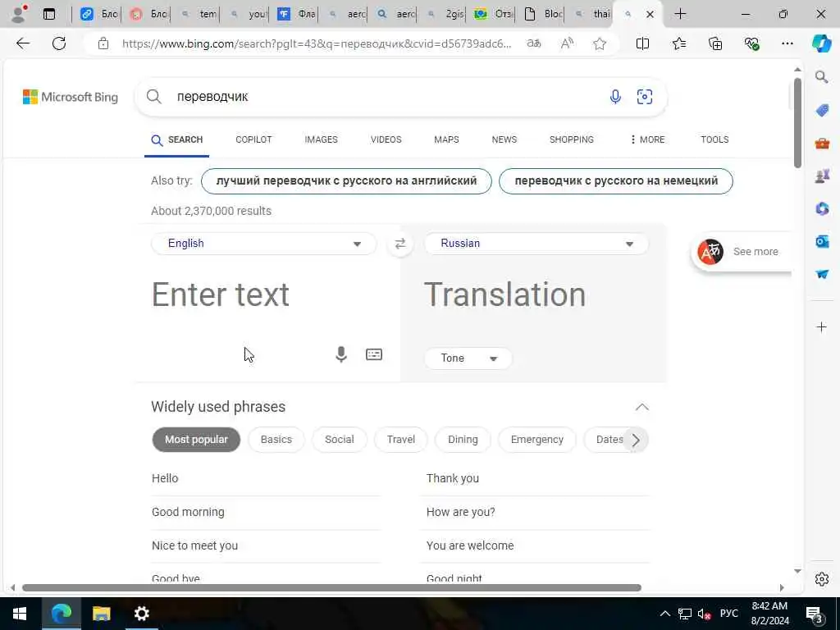The height and width of the screenshot is (630, 840).
Task: Select the Dining phrase category
Action: [x=463, y=440]
